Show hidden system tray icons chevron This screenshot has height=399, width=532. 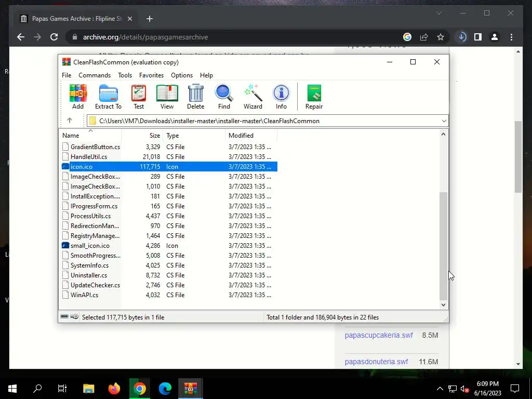click(x=440, y=389)
